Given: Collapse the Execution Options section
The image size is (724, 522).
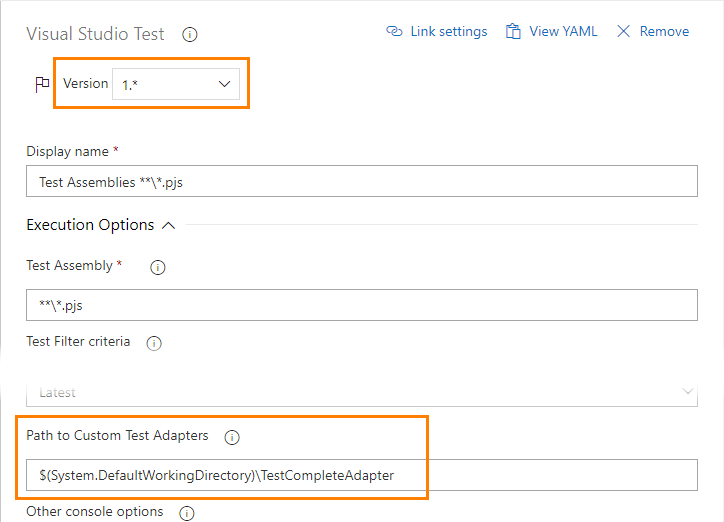Looking at the screenshot, I should pyautogui.click(x=168, y=226).
